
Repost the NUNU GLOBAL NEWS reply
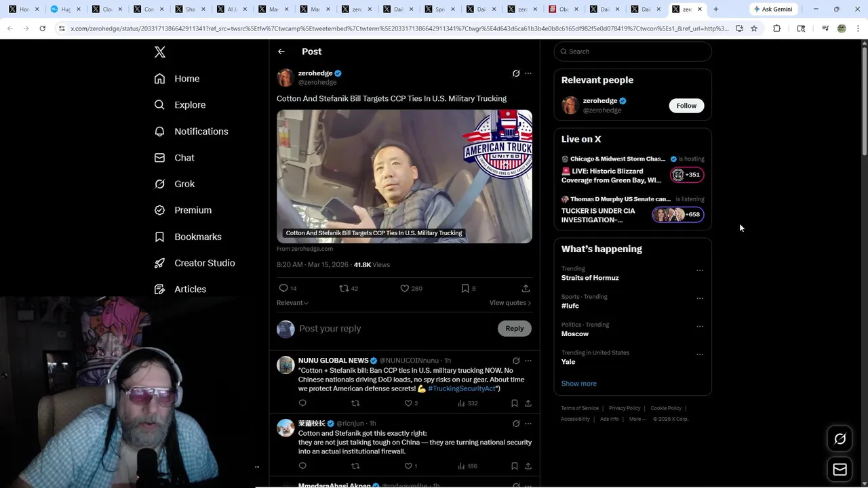tap(355, 403)
